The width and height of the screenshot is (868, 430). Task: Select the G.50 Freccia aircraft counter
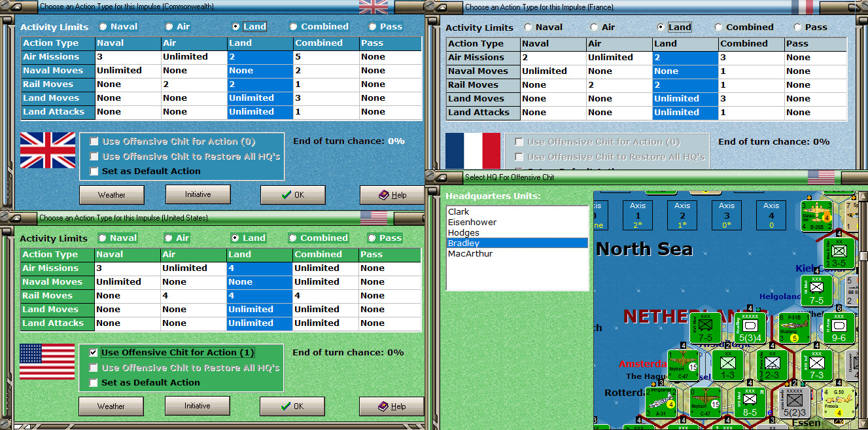[x=839, y=403]
